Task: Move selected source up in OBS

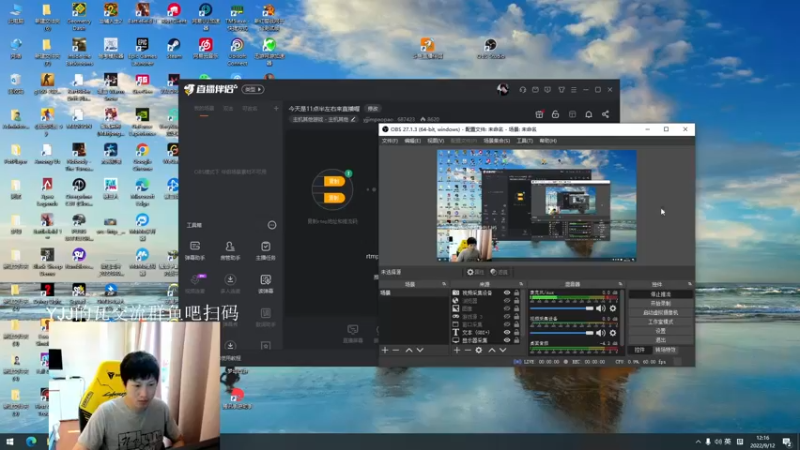Action: coord(492,350)
